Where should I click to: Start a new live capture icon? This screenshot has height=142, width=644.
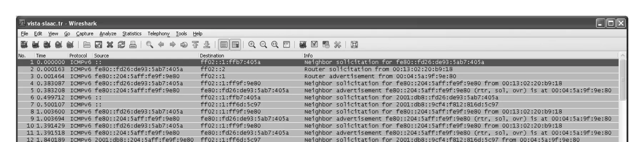(47, 45)
